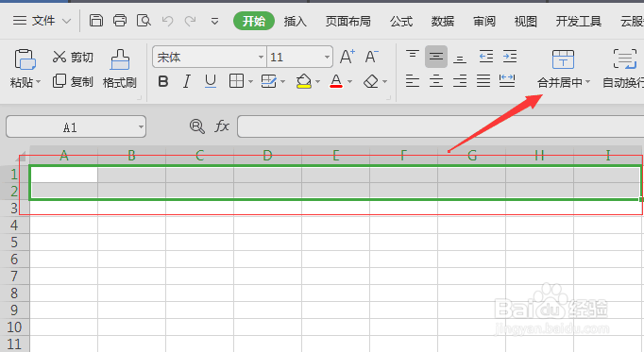Switch to the 视图 tab
Viewport: 644px width, 352px height.
tap(525, 21)
